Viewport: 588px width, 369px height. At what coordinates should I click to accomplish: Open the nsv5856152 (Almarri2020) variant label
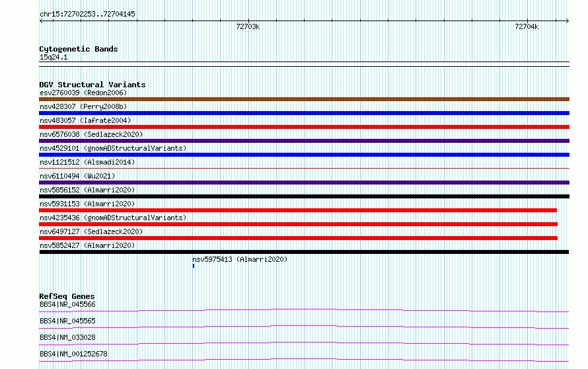(87, 190)
